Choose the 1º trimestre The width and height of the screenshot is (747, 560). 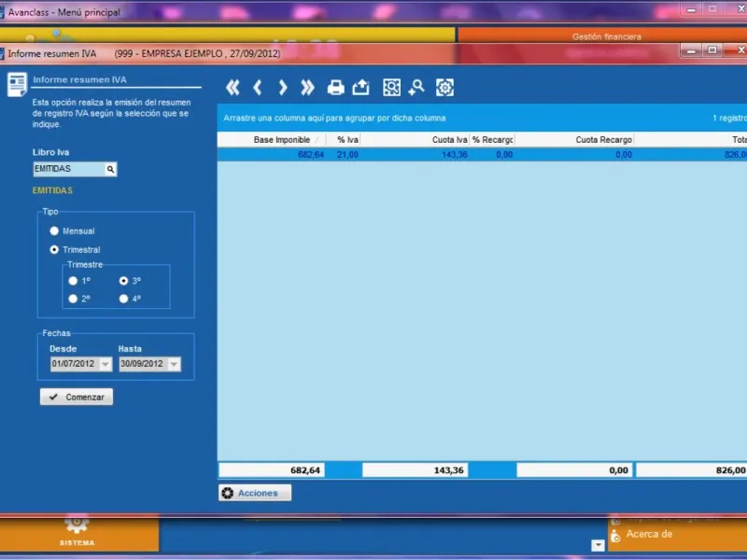(x=73, y=281)
